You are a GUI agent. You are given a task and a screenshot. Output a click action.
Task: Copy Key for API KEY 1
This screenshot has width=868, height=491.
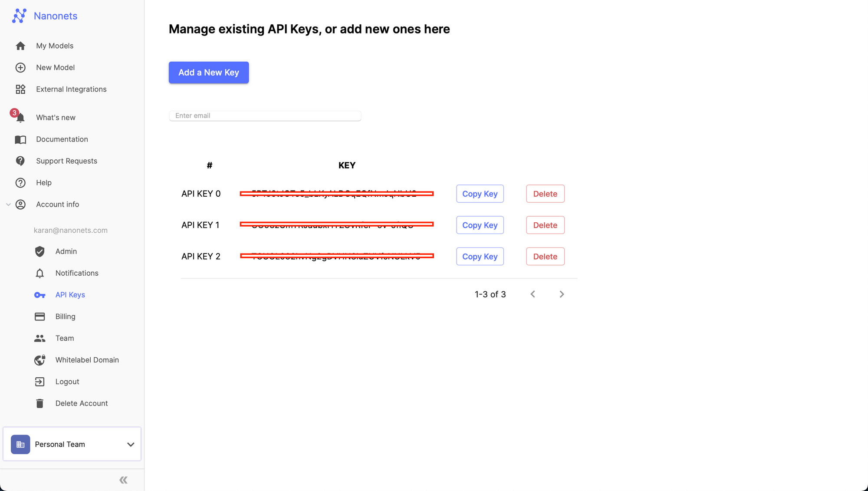point(480,225)
